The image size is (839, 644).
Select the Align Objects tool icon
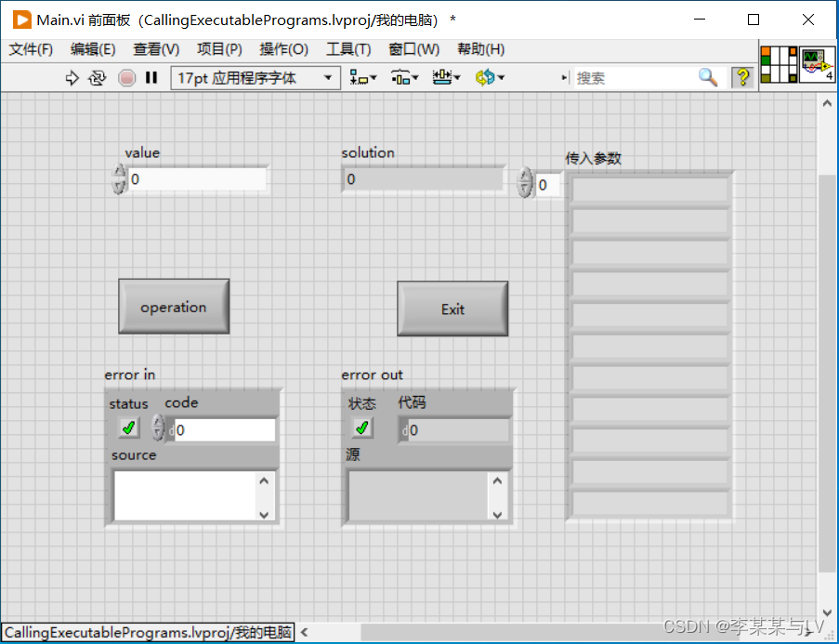coord(358,78)
